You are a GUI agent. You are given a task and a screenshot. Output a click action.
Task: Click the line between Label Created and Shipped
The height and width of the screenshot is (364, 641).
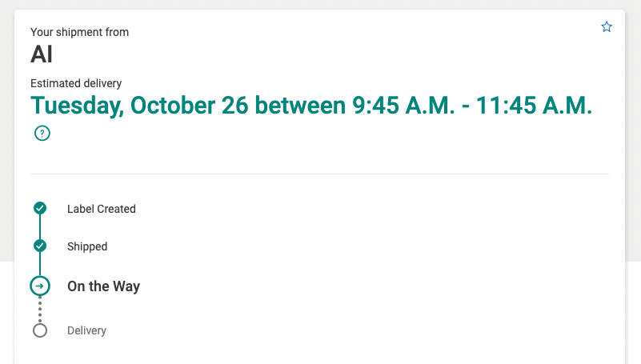pyautogui.click(x=40, y=227)
